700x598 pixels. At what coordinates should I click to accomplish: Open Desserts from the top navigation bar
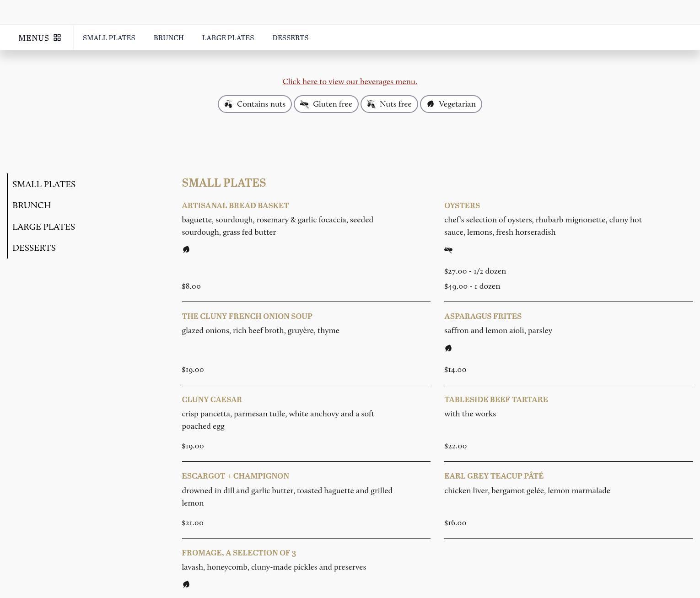click(x=290, y=38)
